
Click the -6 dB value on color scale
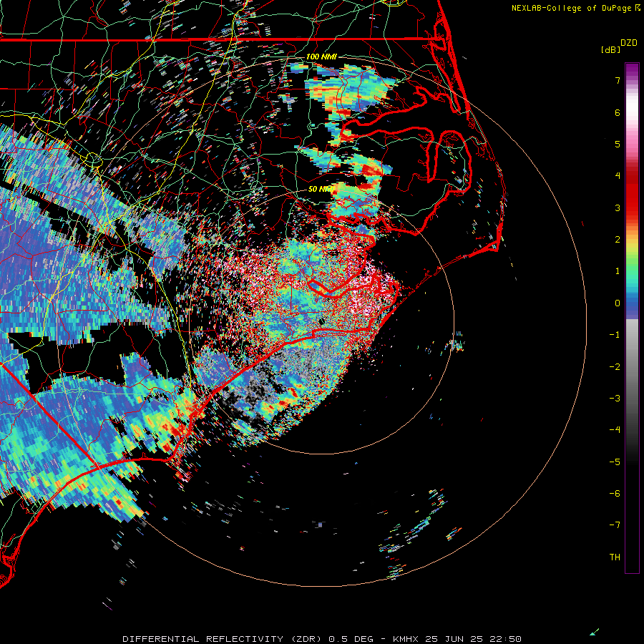pyautogui.click(x=615, y=494)
